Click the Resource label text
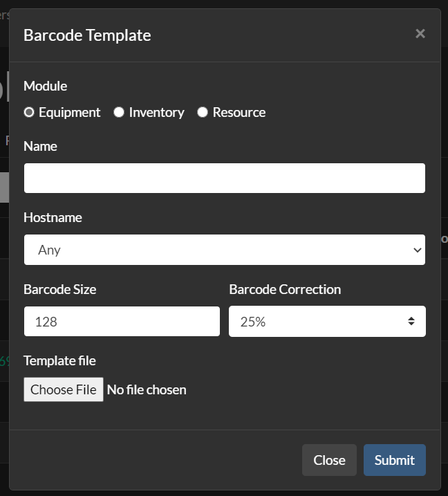 pyautogui.click(x=239, y=112)
